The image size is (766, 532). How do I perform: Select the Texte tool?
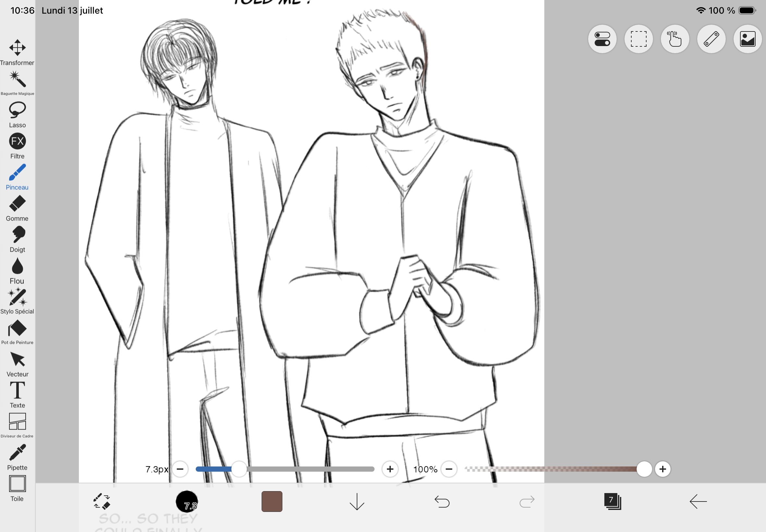pos(17,395)
